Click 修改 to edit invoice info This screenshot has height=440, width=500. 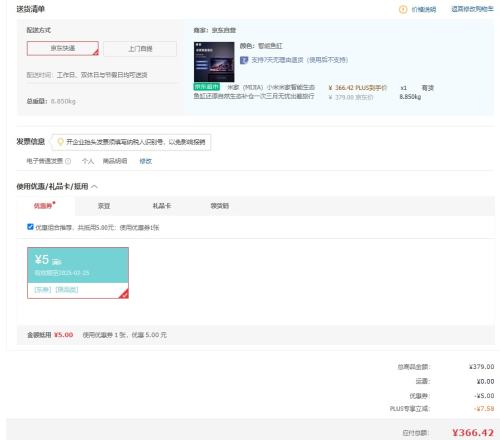click(x=146, y=161)
